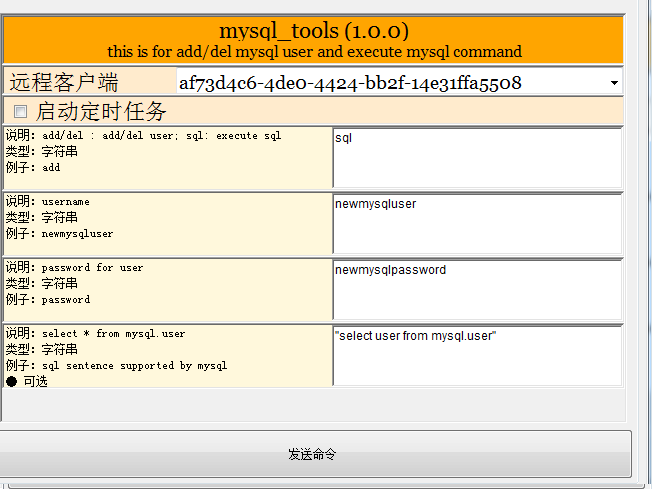This screenshot has height=489, width=652.
Task: Click the mysql_tools (1.0.0) title
Action: (314, 31)
